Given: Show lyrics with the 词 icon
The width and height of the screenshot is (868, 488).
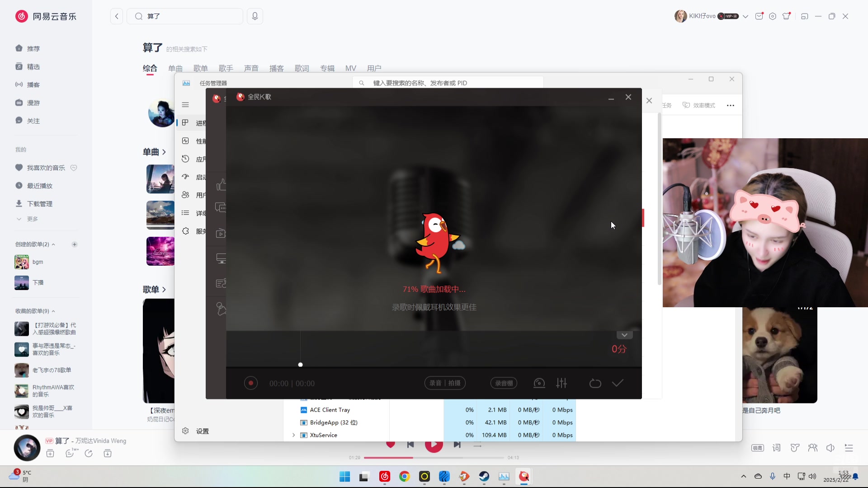Looking at the screenshot, I should point(777,448).
